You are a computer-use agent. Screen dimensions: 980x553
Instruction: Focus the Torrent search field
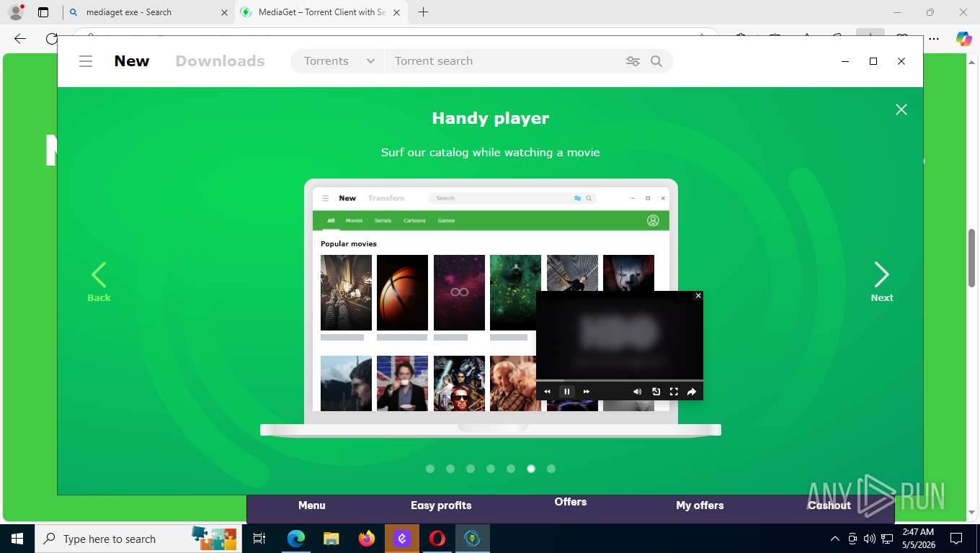504,61
